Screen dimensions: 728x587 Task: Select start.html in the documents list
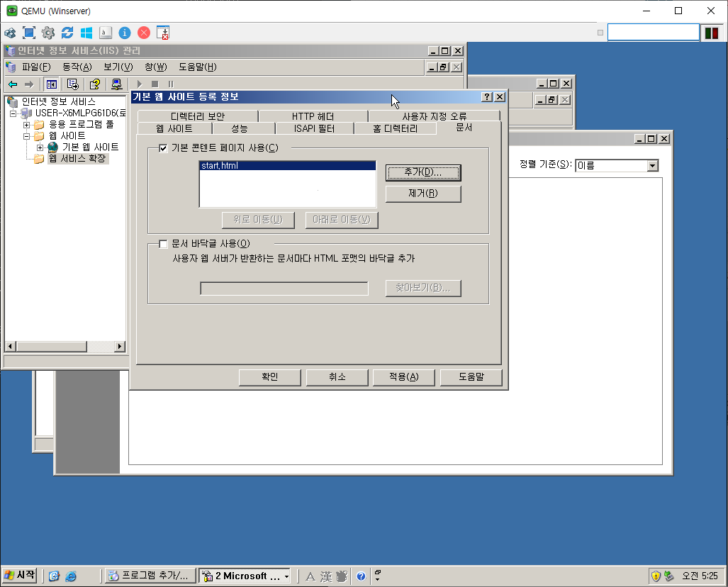pos(287,166)
